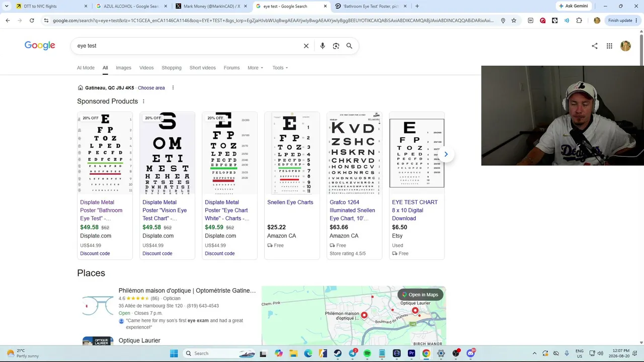Click the share icon near the Google apps grid
The height and width of the screenshot is (362, 644).
595,46
